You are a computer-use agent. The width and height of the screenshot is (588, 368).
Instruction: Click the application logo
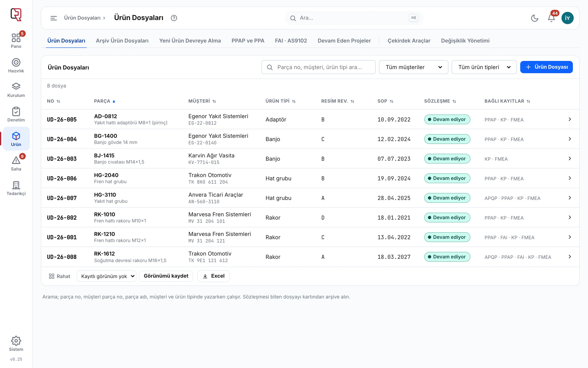click(x=16, y=15)
